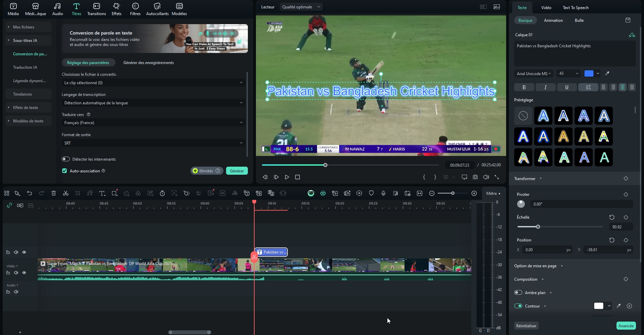Pick a text color with the eyedropper
644x335 pixels.
pos(607,73)
